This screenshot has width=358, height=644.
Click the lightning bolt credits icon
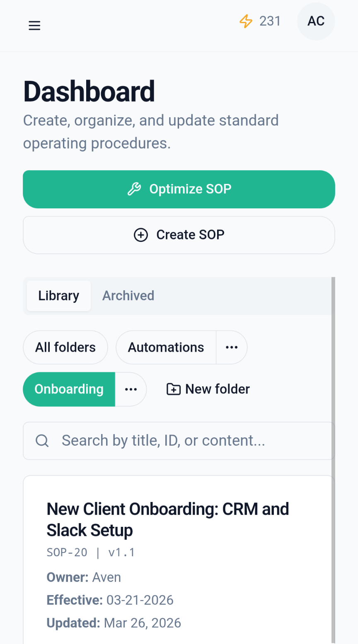(x=246, y=21)
